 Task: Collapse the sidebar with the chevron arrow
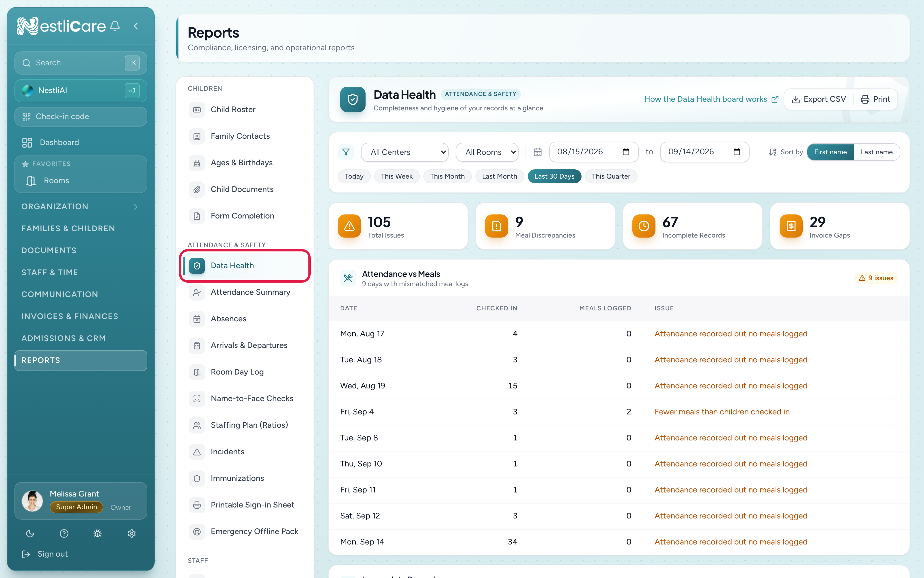pos(136,26)
